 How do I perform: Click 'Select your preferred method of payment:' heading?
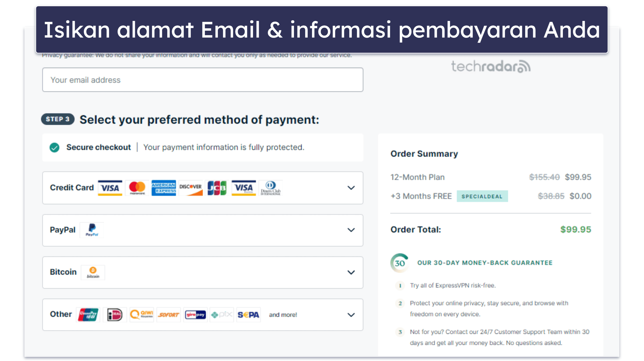click(x=199, y=120)
